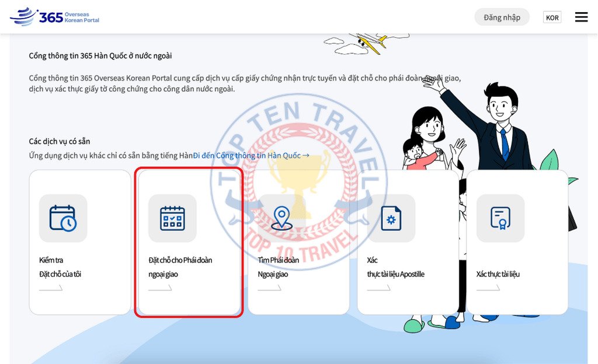598x364 pixels.
Task: Click the 365 Overseas Korean Portal logo
Action: coord(54,17)
